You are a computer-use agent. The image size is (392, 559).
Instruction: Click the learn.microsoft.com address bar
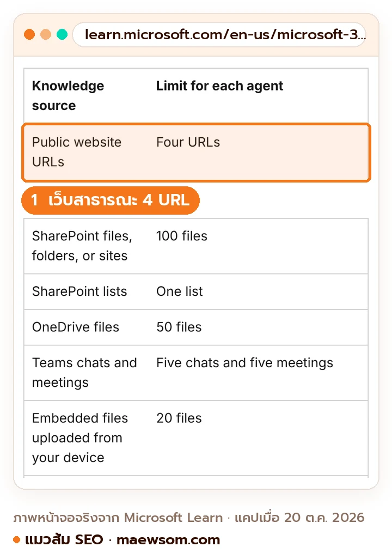point(219,34)
